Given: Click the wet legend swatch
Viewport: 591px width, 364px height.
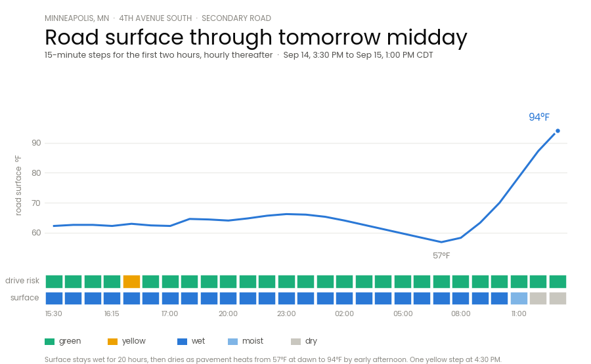Looking at the screenshot, I should (x=182, y=342).
